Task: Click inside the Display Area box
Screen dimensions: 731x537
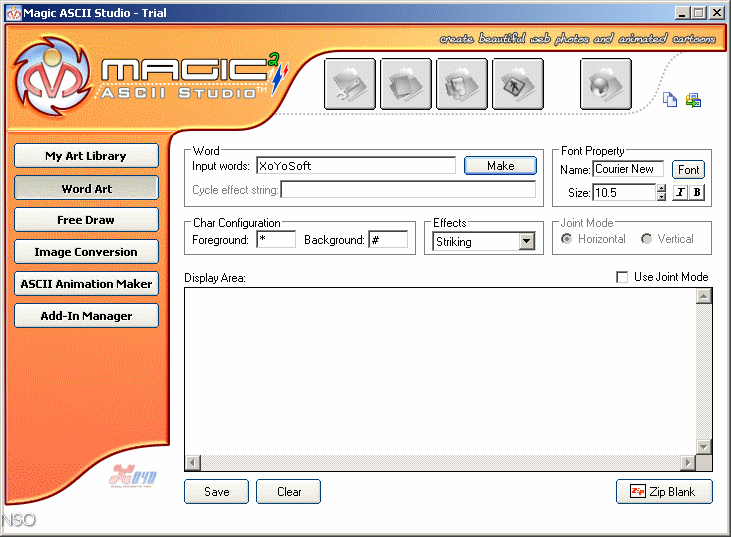Action: click(x=440, y=372)
